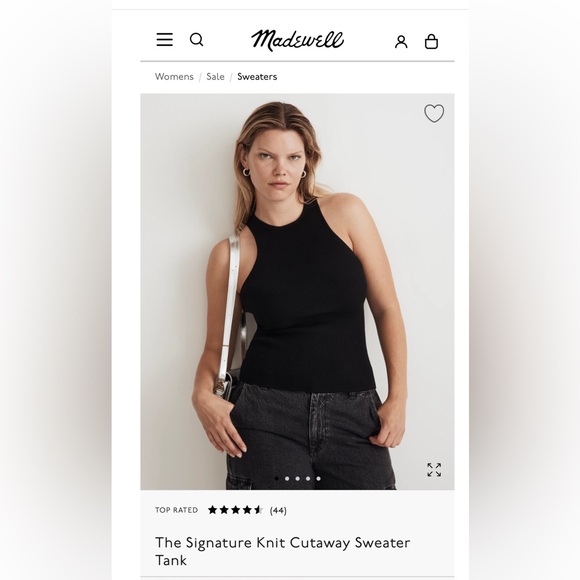This screenshot has width=580, height=580.
Task: Open the search magnifier icon
Action: click(196, 40)
